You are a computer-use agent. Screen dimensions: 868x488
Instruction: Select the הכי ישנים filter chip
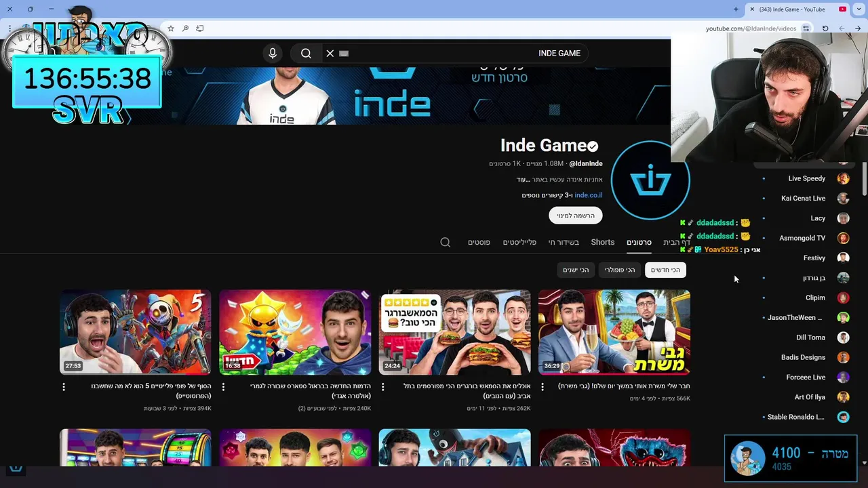[x=576, y=270]
